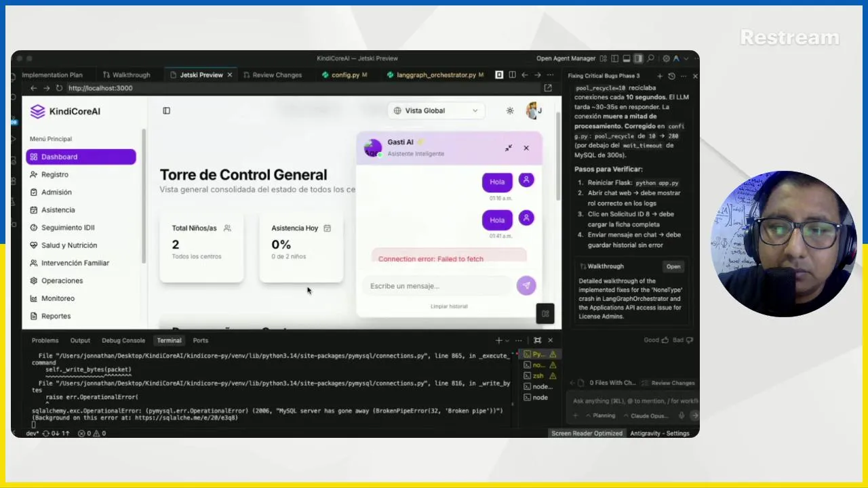Close the agent side panel
This screenshot has width=868, height=488.
(x=694, y=76)
